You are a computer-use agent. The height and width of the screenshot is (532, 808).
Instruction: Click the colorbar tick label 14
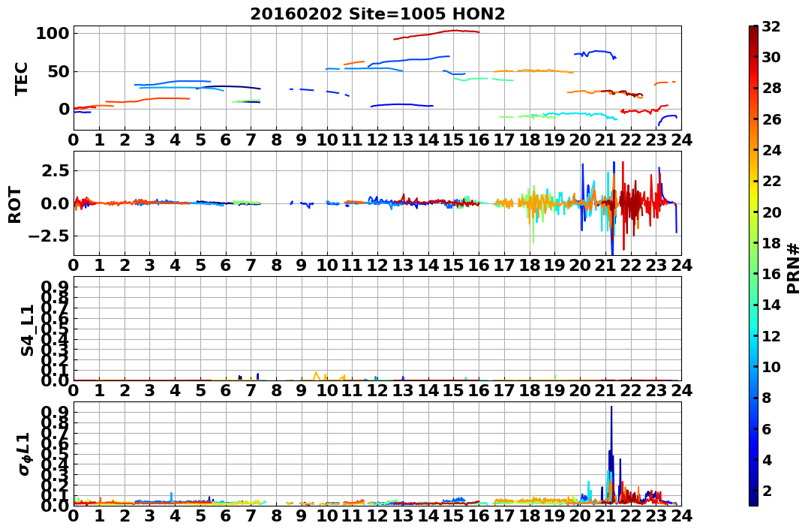point(771,305)
